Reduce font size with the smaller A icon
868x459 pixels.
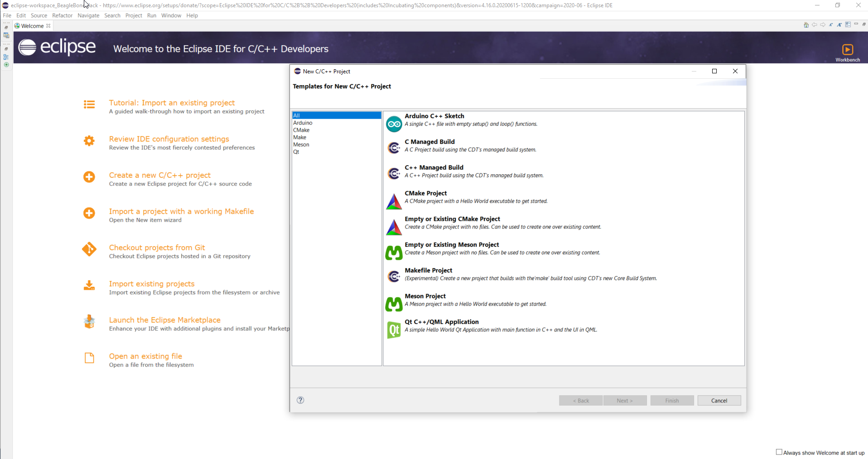831,25
